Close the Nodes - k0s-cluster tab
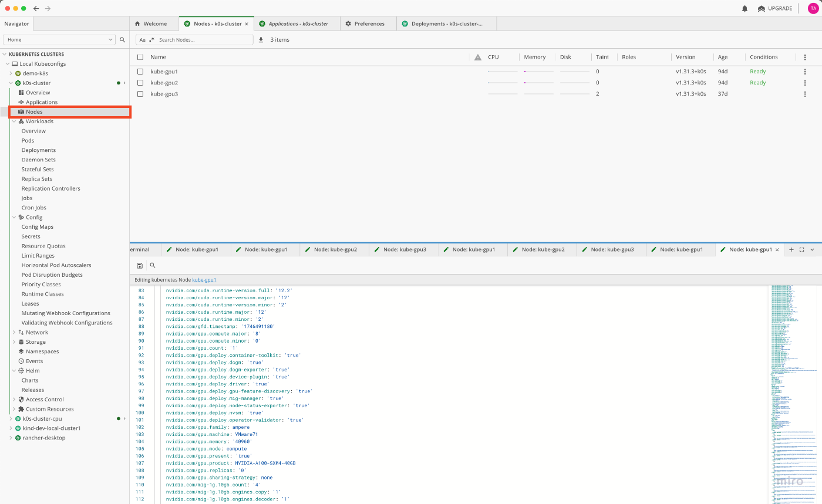822x504 pixels. tap(247, 24)
